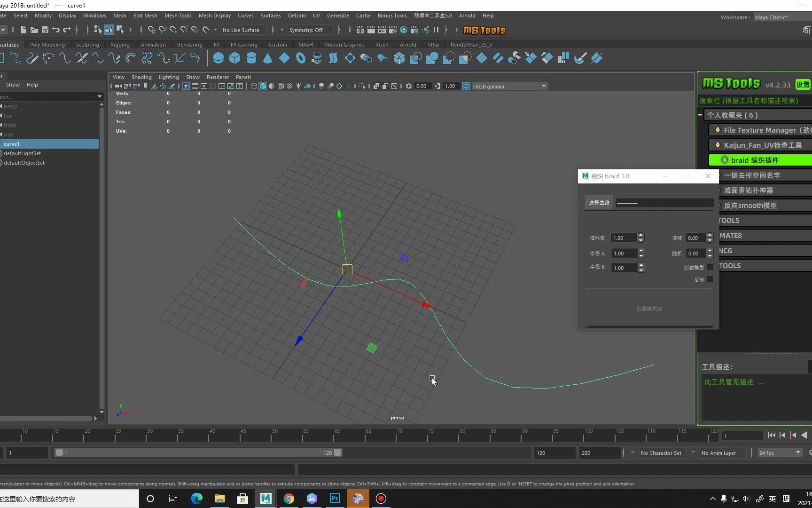Click the Undo arrow icon
This screenshot has width=812, height=508.
point(56,30)
